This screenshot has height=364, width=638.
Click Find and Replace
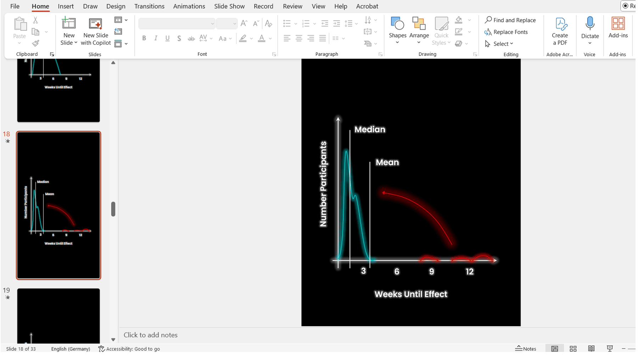(x=510, y=20)
